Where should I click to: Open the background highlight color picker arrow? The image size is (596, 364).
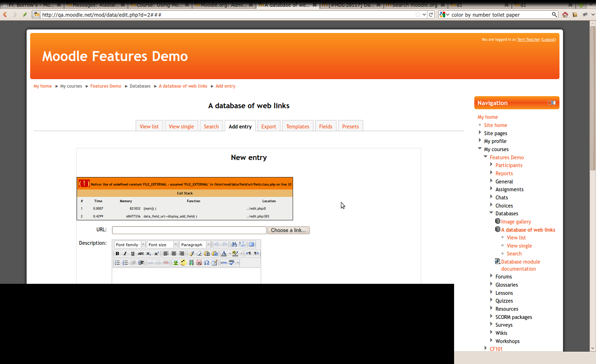click(241, 253)
